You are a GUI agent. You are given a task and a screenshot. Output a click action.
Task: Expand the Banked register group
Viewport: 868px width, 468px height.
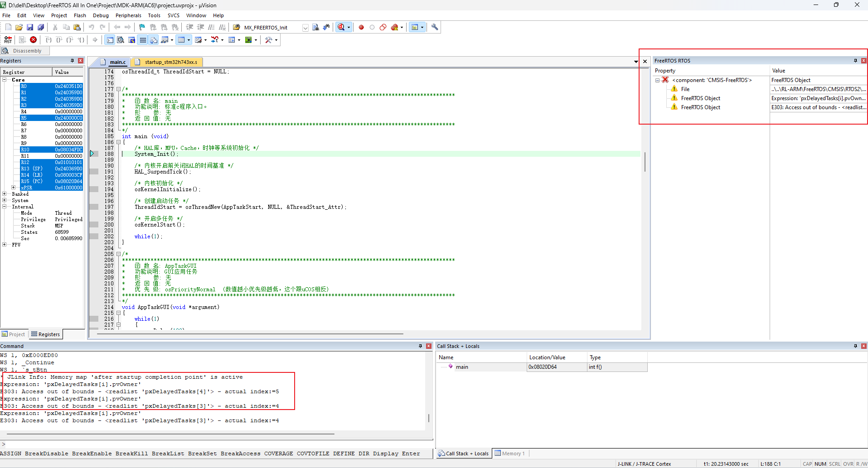5,194
